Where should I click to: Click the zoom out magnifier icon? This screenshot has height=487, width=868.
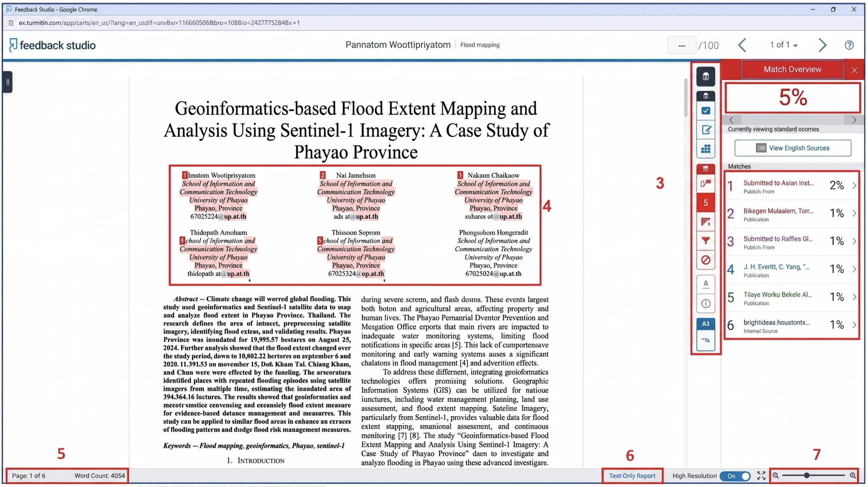click(x=775, y=476)
